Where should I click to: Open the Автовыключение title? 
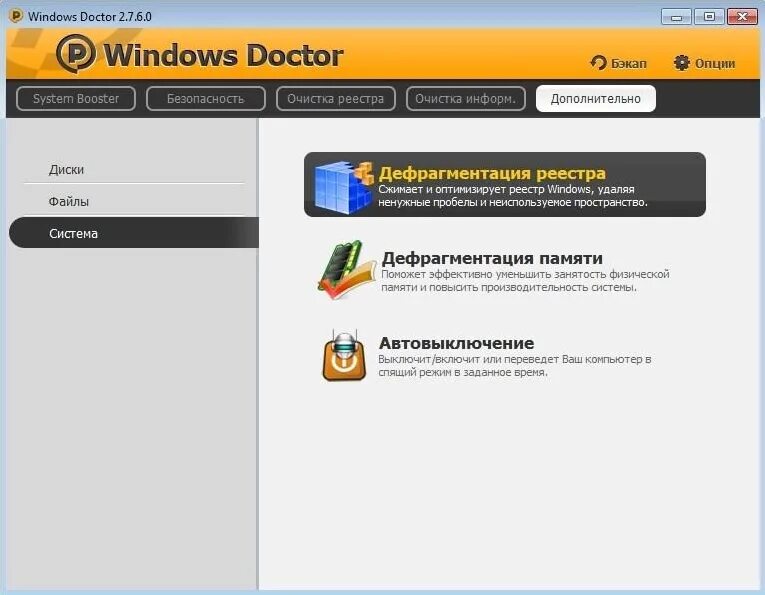[456, 343]
